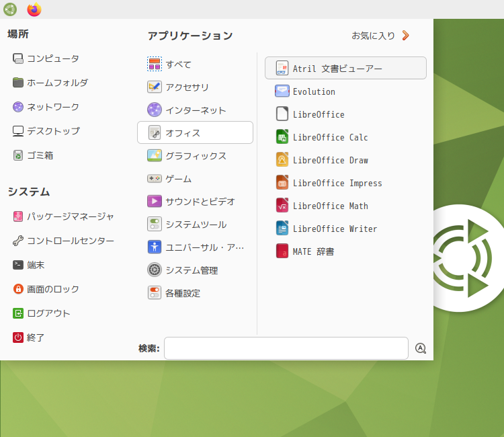Screen dimensions: 504x437
Task: Click the 検索 search input field
Action: (286, 348)
